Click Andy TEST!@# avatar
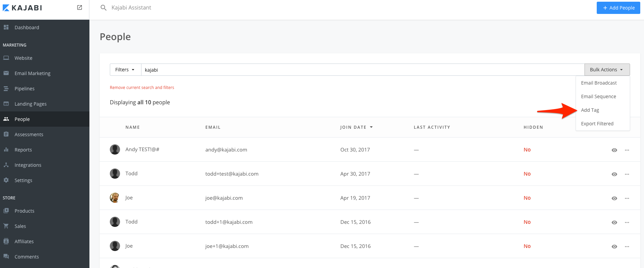This screenshot has width=644, height=268. (x=115, y=149)
